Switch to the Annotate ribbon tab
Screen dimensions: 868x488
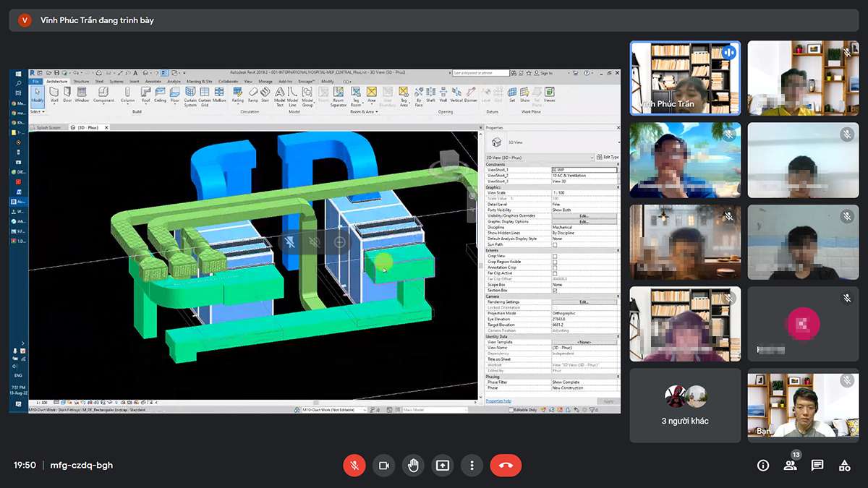[x=153, y=82]
